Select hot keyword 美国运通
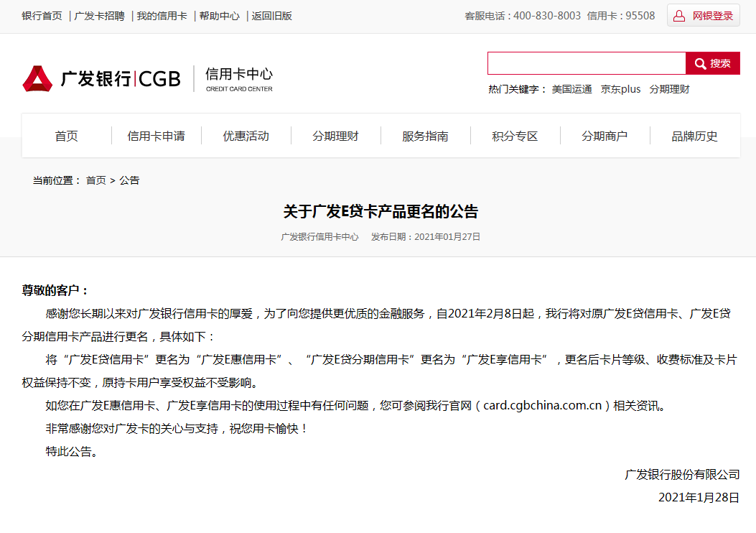 point(571,89)
